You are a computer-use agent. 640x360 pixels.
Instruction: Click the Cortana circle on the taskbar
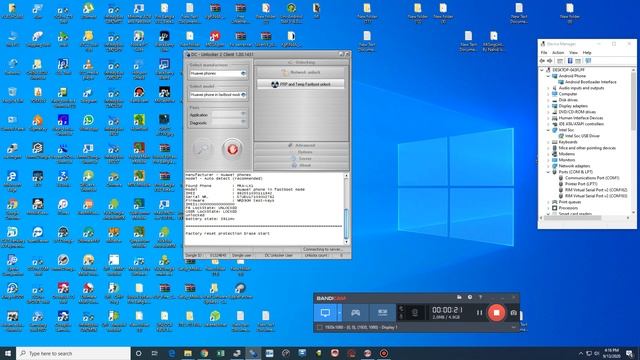pyautogui.click(x=138, y=353)
